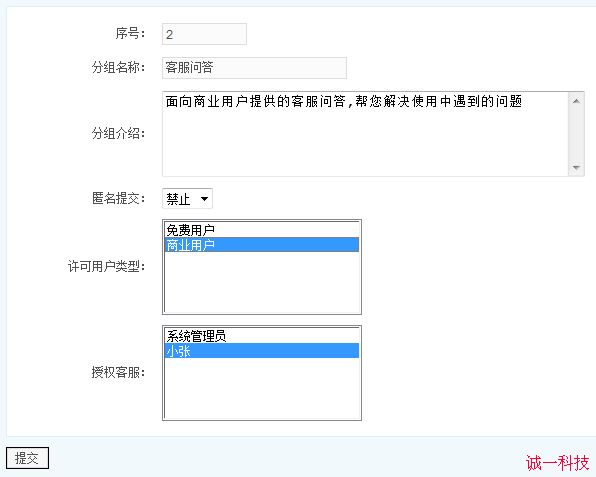596x477 pixels.
Task: Click the 分组名称 text field
Action: point(254,68)
